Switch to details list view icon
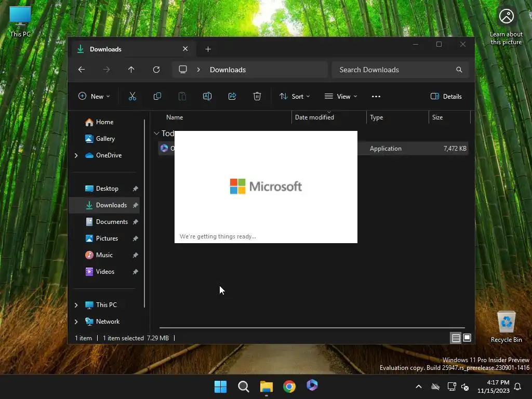The width and height of the screenshot is (532, 399). (456, 338)
